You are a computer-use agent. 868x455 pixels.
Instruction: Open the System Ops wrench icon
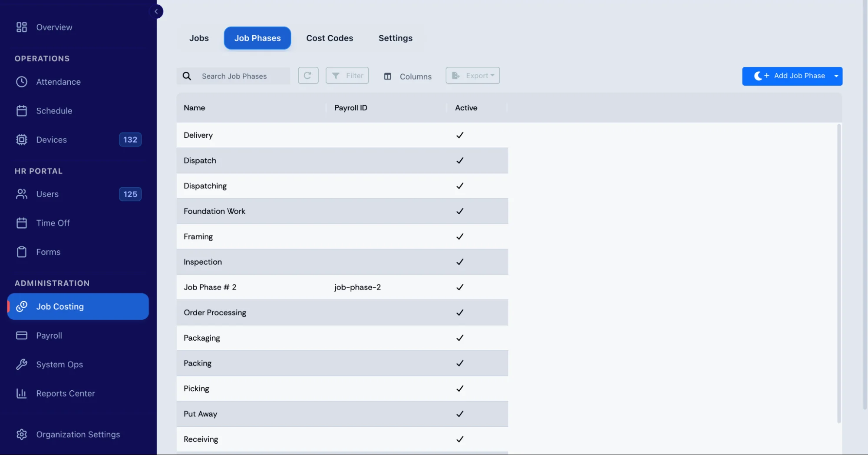point(22,364)
